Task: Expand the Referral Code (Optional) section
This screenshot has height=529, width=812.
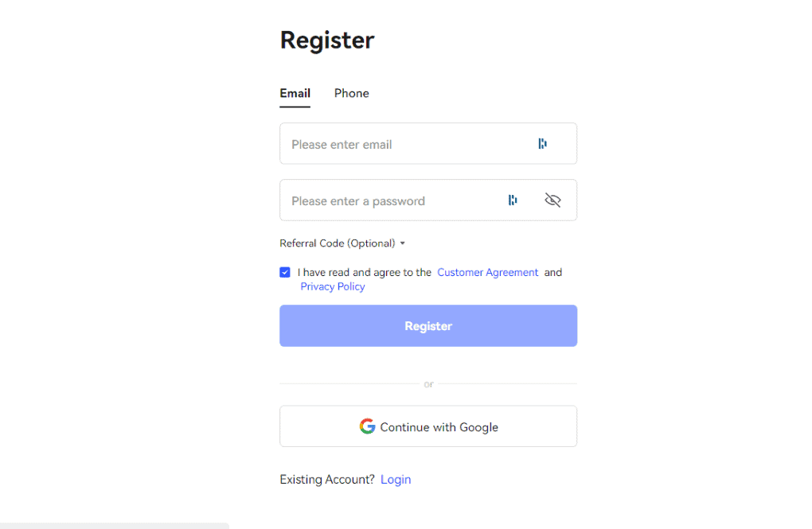Action: pyautogui.click(x=342, y=243)
